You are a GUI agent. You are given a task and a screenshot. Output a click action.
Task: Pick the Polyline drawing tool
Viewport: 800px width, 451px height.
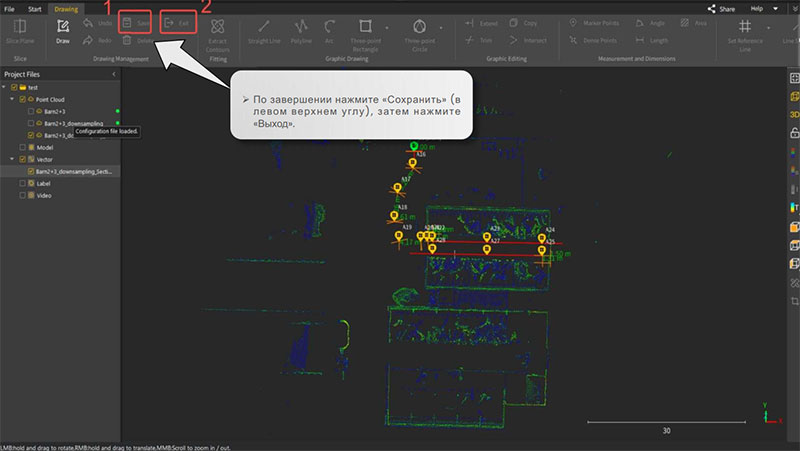pos(301,31)
